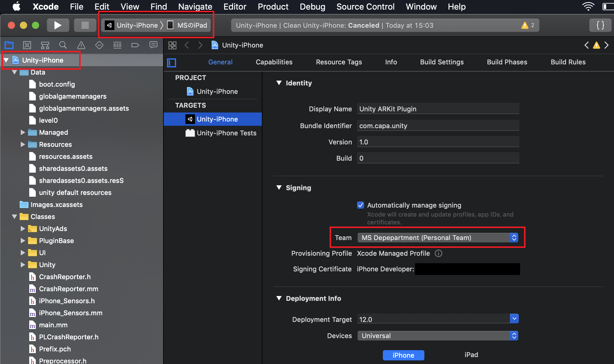The height and width of the screenshot is (364, 614).
Task: Select the boot.config file
Action: pos(52,84)
